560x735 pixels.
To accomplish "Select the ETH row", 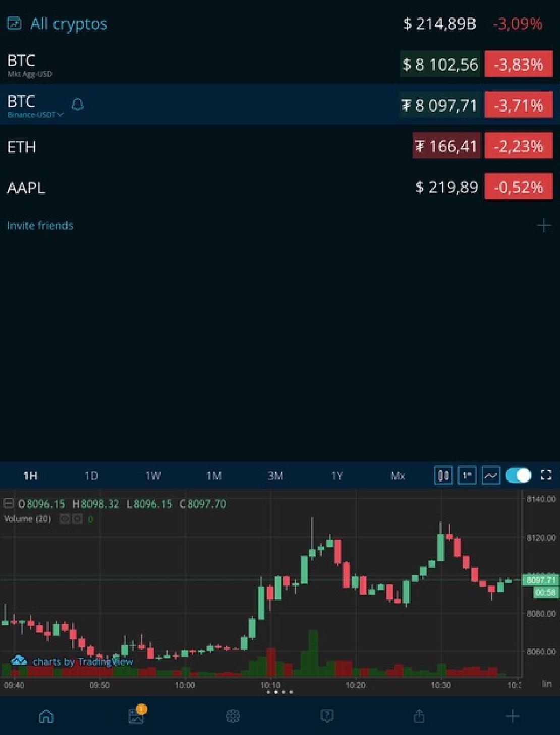I will click(280, 146).
